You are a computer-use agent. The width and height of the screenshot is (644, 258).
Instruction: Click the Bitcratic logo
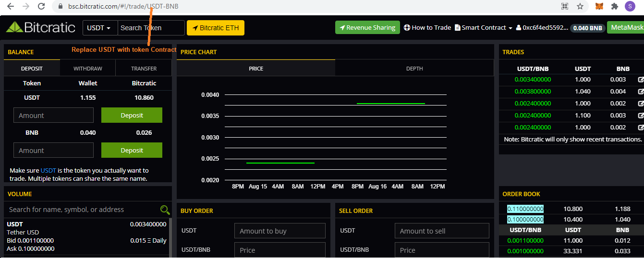(x=41, y=27)
